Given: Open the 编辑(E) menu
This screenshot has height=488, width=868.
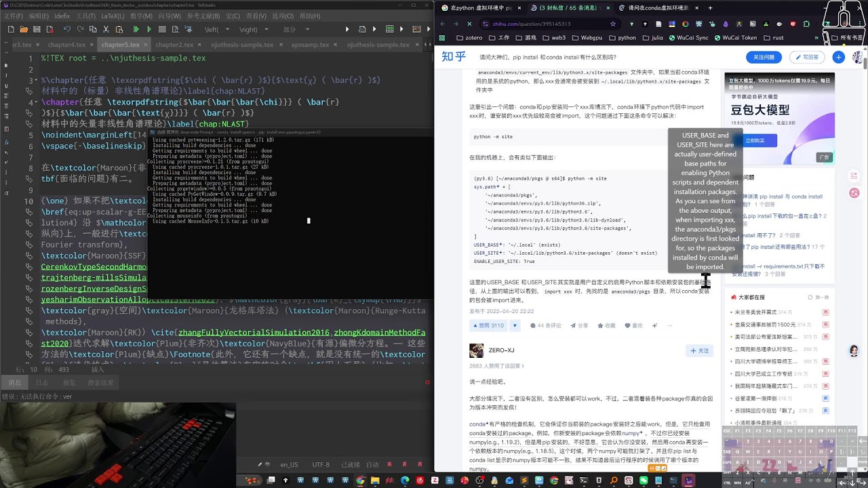Looking at the screenshot, I should 39,16.
